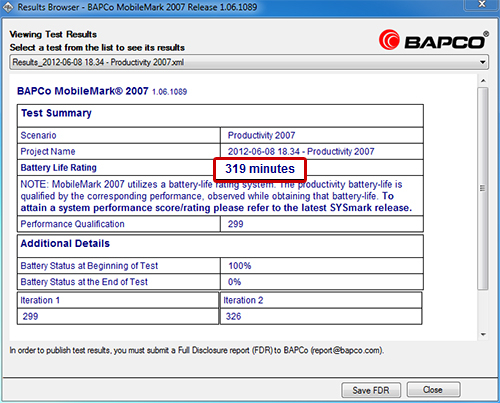This screenshot has height=403, width=500.
Task: Click the 'Additional Details' header
Action: [x=65, y=244]
